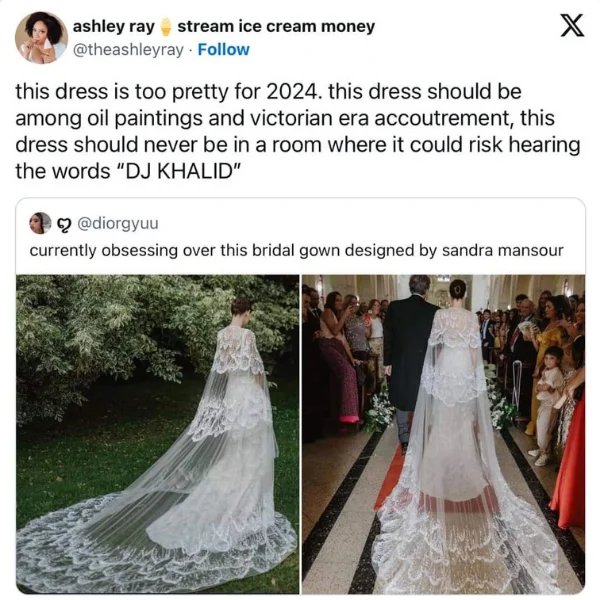600x600 pixels.
Task: Open the @diorgyuu handle in the quote
Action: [118, 223]
